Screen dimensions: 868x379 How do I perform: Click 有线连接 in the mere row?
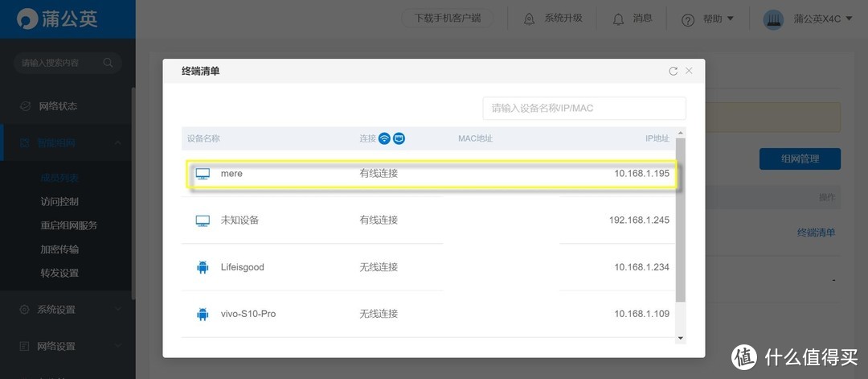(x=379, y=174)
